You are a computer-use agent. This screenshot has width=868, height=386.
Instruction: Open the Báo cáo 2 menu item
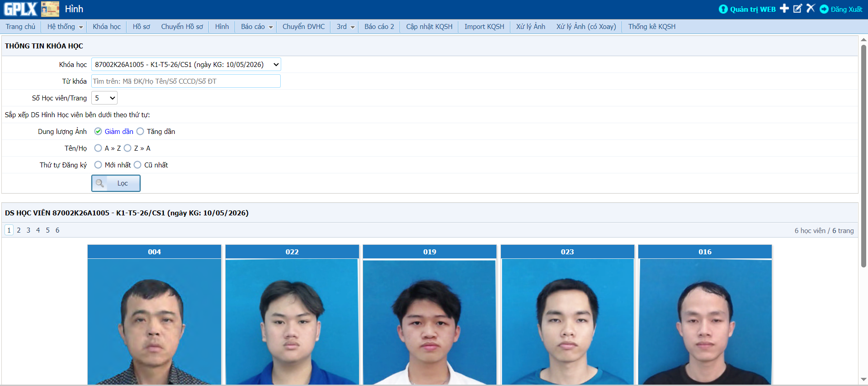[379, 27]
